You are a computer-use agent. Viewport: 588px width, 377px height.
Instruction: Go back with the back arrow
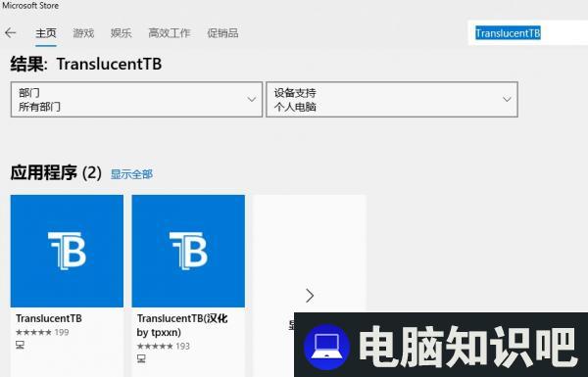pyautogui.click(x=11, y=33)
